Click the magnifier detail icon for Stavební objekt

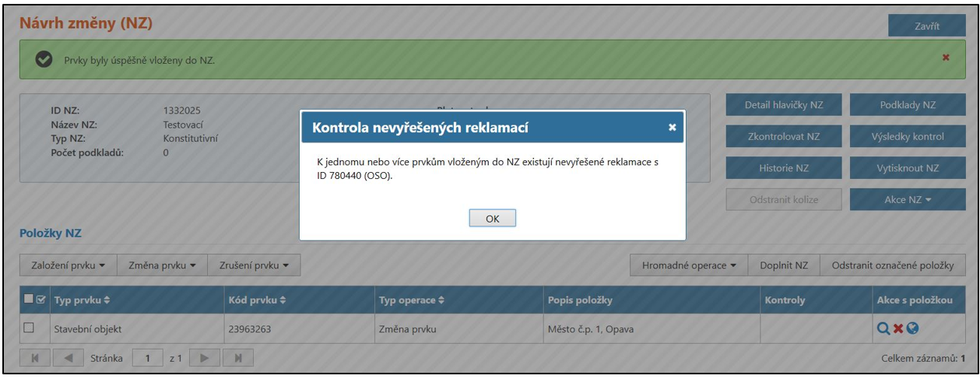click(883, 328)
